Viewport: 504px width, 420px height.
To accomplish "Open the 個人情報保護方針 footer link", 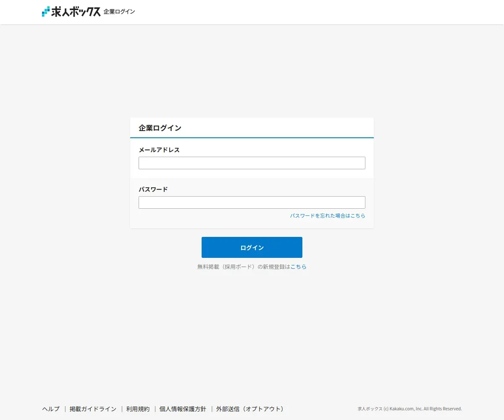I will [183, 409].
